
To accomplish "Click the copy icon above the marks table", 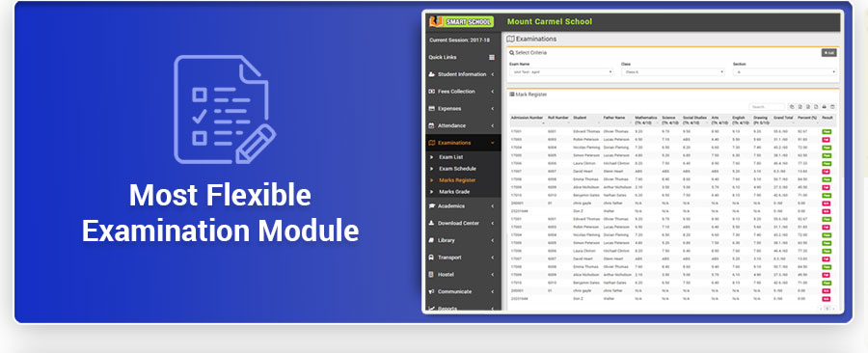I will (x=792, y=107).
